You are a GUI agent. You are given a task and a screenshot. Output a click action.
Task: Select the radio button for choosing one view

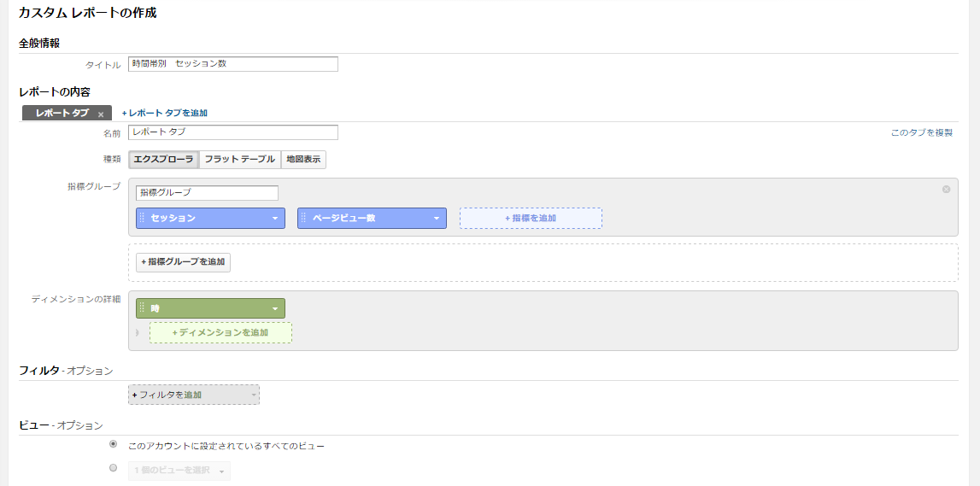coord(114,468)
